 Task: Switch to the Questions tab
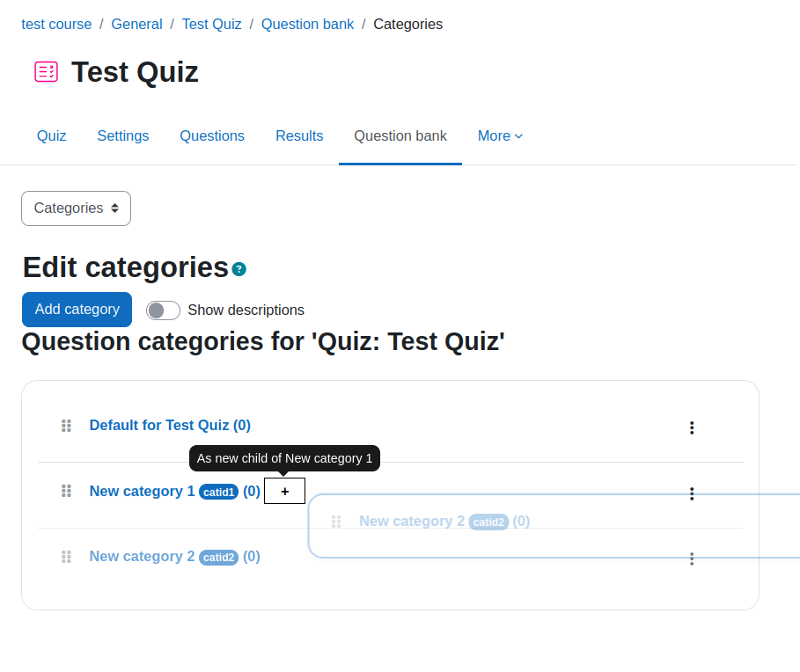[x=212, y=136]
